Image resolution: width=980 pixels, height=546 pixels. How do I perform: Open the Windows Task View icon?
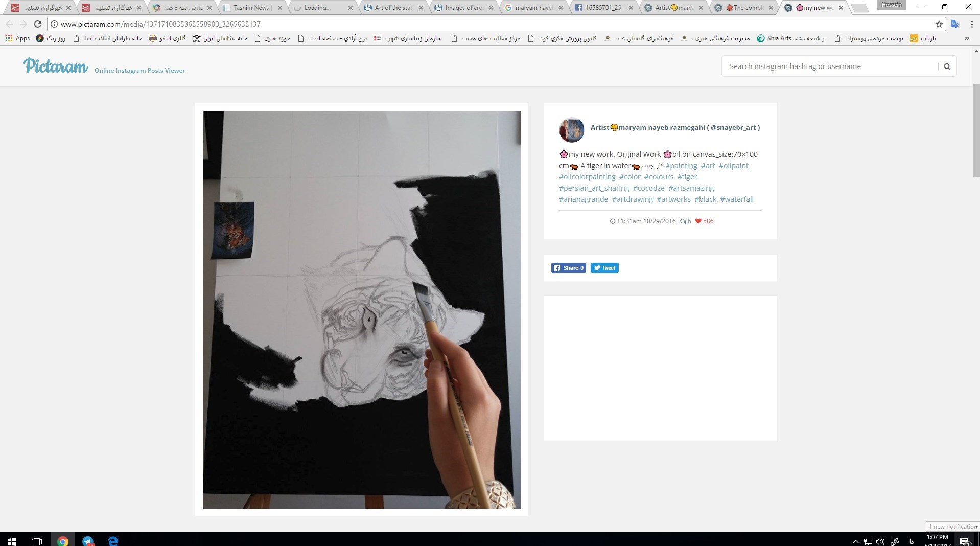click(x=37, y=541)
